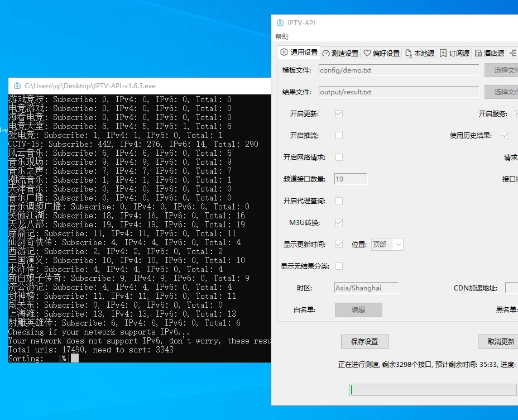The height and width of the screenshot is (420, 518).
Task: Click the building icon for 酒店源
Action: pos(478,53)
